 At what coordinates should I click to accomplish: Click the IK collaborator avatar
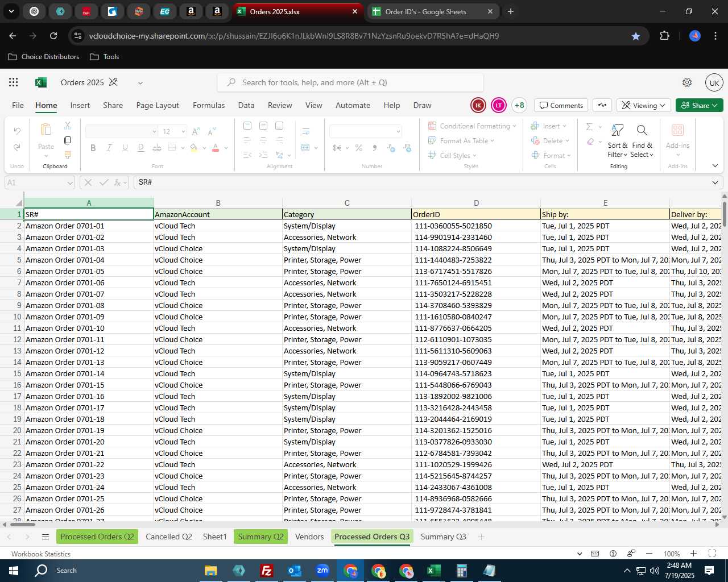click(478, 105)
